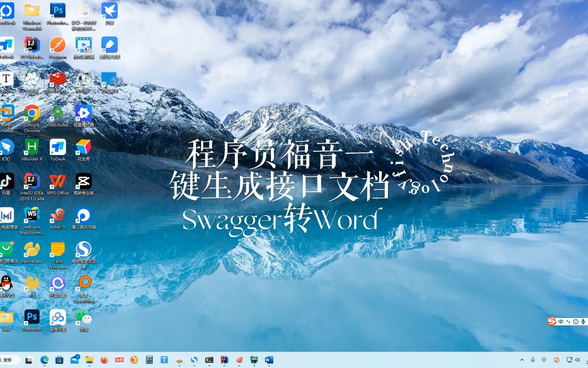The image size is (588, 368).
Task: Select the Everything search desktop icon
Action: click(83, 289)
